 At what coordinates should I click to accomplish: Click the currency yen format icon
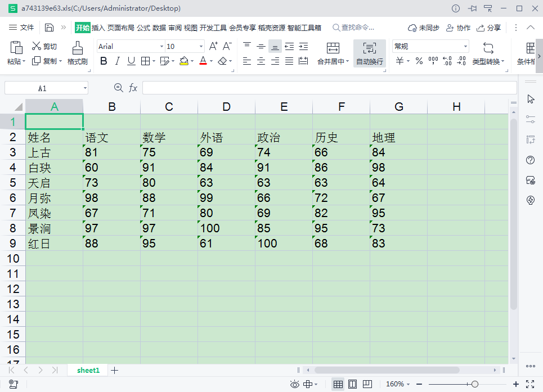coord(400,61)
